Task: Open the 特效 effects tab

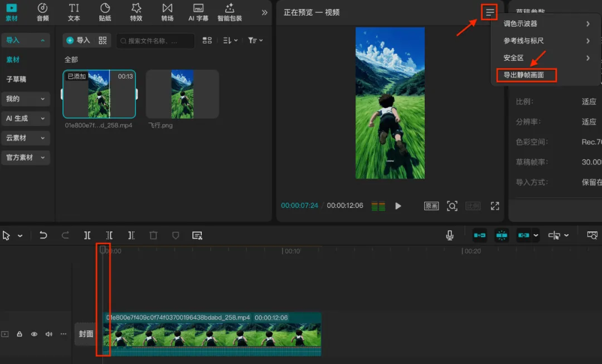Action: (137, 12)
